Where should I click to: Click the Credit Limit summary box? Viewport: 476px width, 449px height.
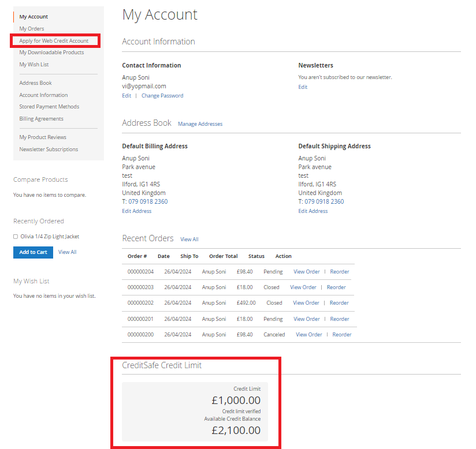(194, 411)
